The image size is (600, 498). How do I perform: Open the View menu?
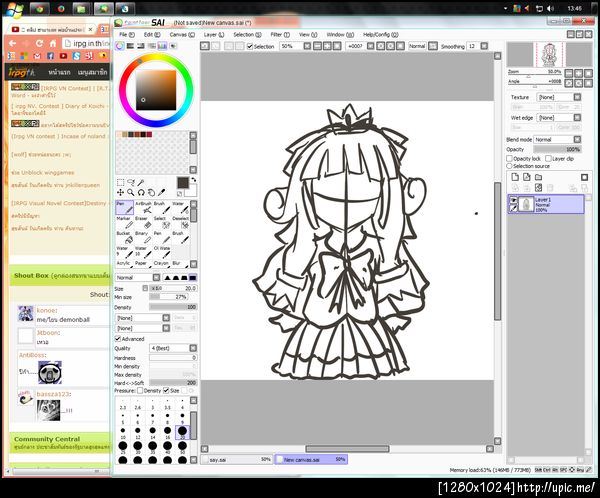coord(308,34)
